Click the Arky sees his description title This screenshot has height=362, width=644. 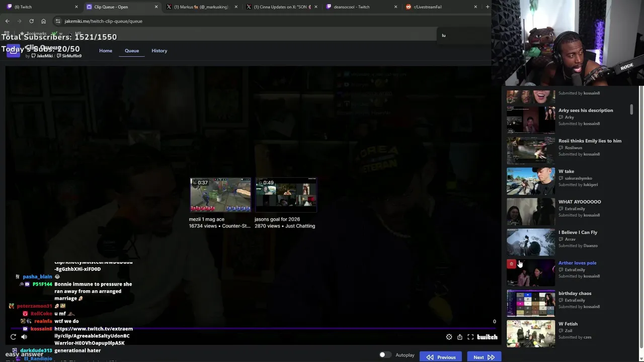[x=586, y=111]
